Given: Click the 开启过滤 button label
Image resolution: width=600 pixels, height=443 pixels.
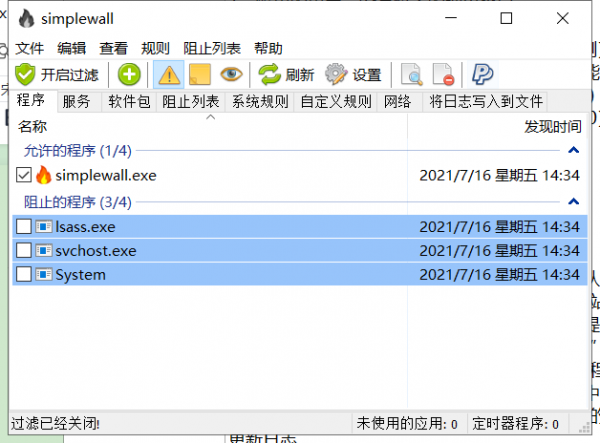Looking at the screenshot, I should (70, 75).
